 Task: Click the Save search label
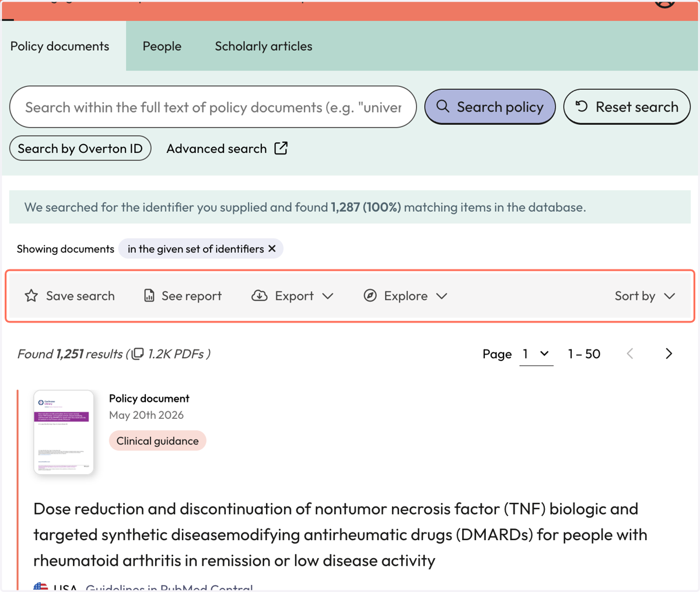click(x=80, y=296)
